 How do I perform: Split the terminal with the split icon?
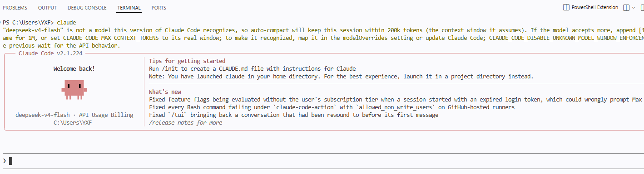626,8
